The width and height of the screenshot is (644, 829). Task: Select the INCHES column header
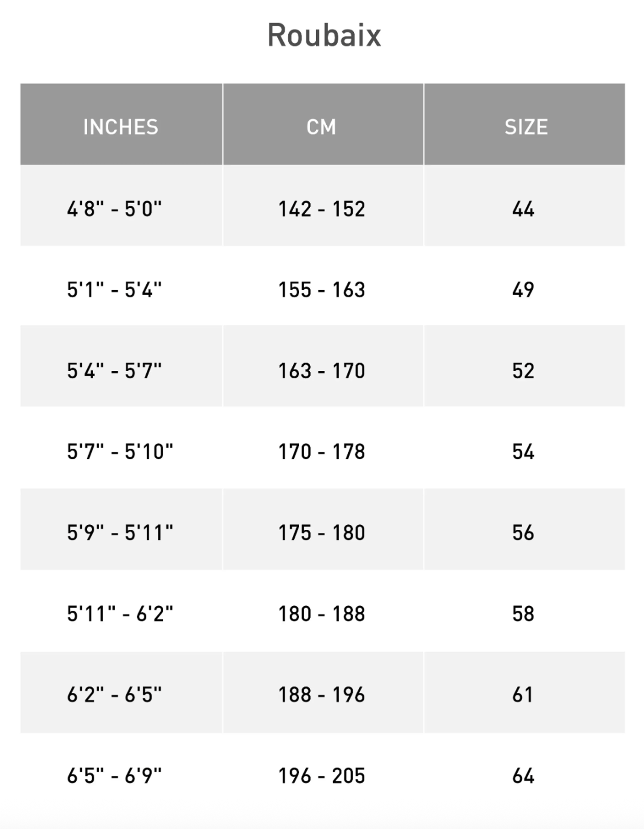tap(121, 127)
